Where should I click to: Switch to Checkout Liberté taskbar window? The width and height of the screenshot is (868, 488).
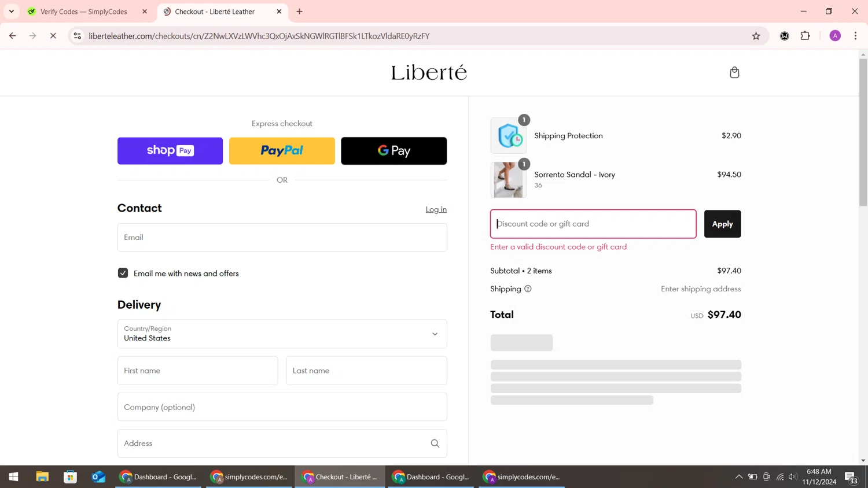tap(340, 477)
